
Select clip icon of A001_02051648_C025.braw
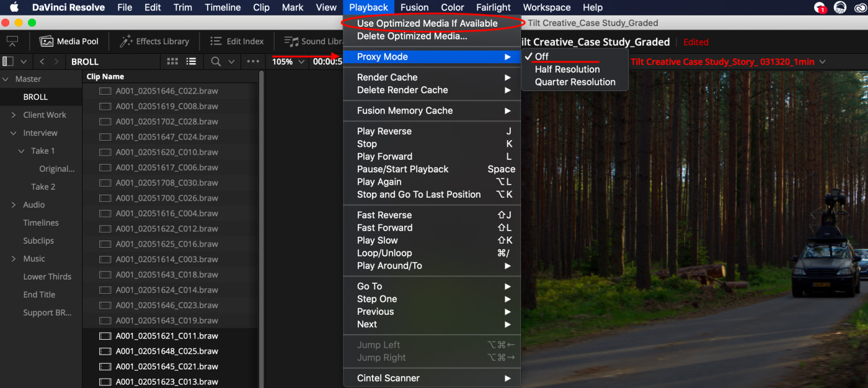(x=105, y=351)
